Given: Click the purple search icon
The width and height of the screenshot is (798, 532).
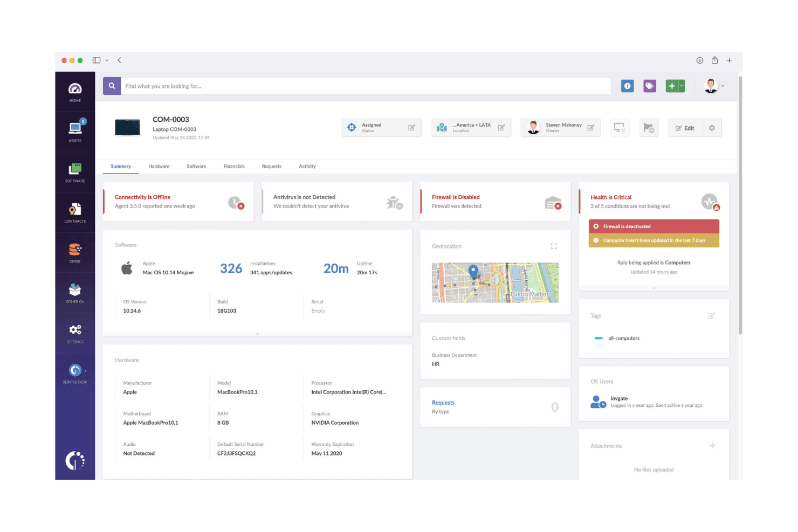Looking at the screenshot, I should (112, 86).
